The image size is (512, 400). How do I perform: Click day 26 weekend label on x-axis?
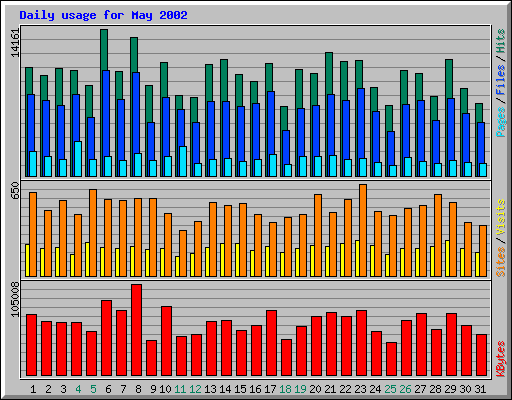[405, 389]
